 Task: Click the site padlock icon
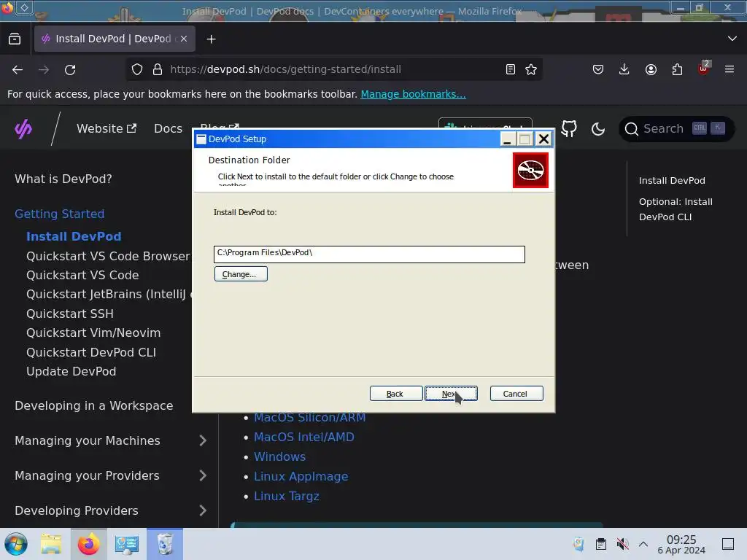click(158, 69)
